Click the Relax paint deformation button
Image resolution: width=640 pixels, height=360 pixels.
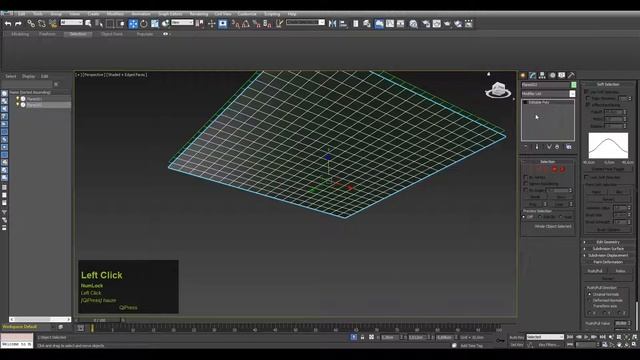click(x=620, y=271)
